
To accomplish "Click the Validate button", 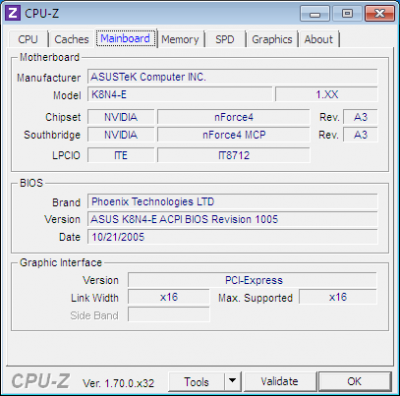I will (x=280, y=381).
